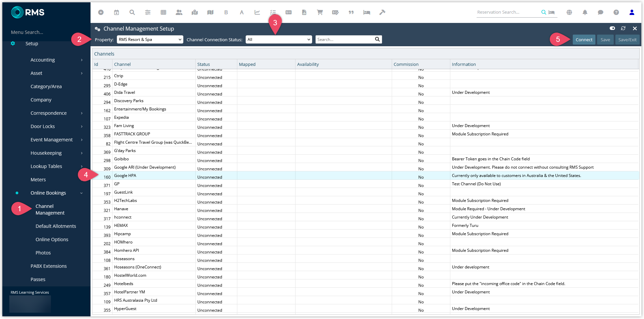Open the bed icon in main toolbar
This screenshot has width=644, height=319.
point(367,12)
